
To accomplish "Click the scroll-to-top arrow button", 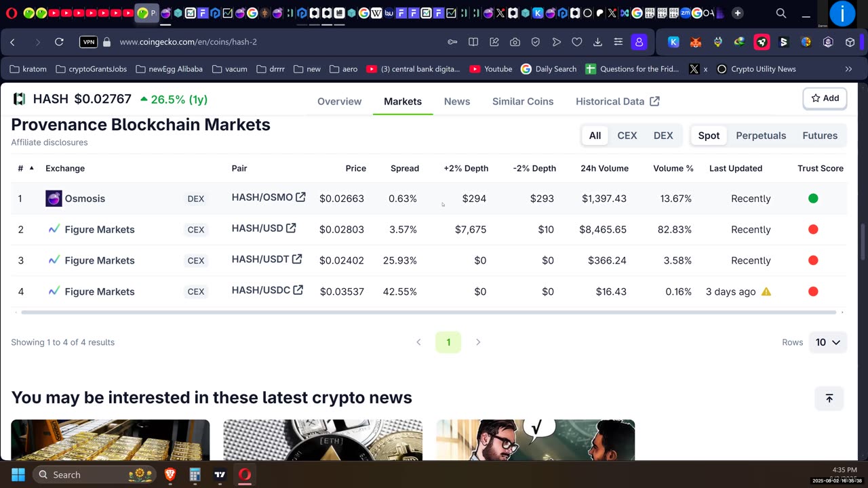I will [829, 399].
